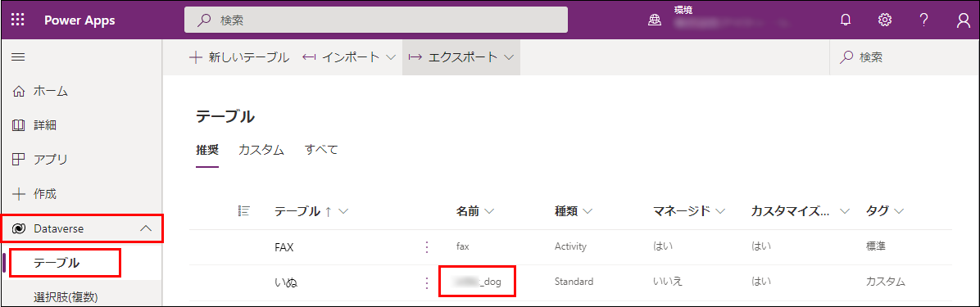The image size is (980, 307).
Task: Open the help question mark icon
Action: [x=923, y=20]
